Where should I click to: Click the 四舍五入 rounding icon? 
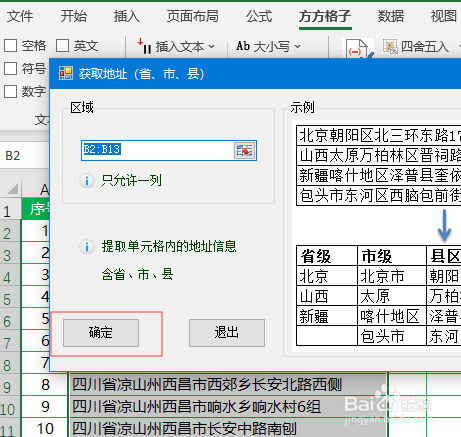[x=390, y=46]
